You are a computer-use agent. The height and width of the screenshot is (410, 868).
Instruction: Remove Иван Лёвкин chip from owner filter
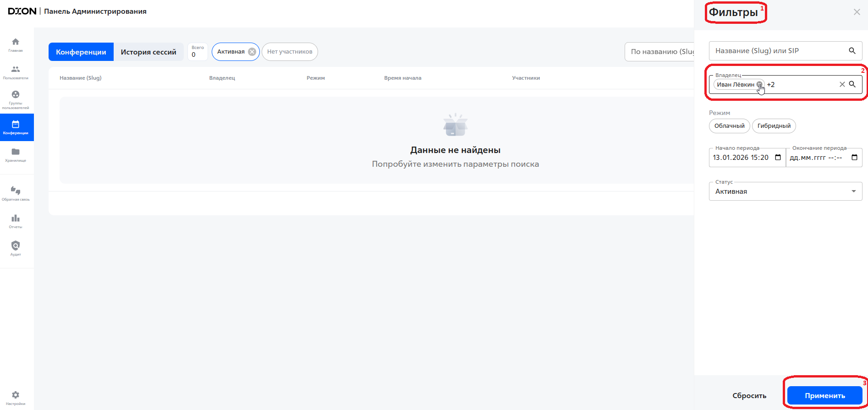coord(759,84)
